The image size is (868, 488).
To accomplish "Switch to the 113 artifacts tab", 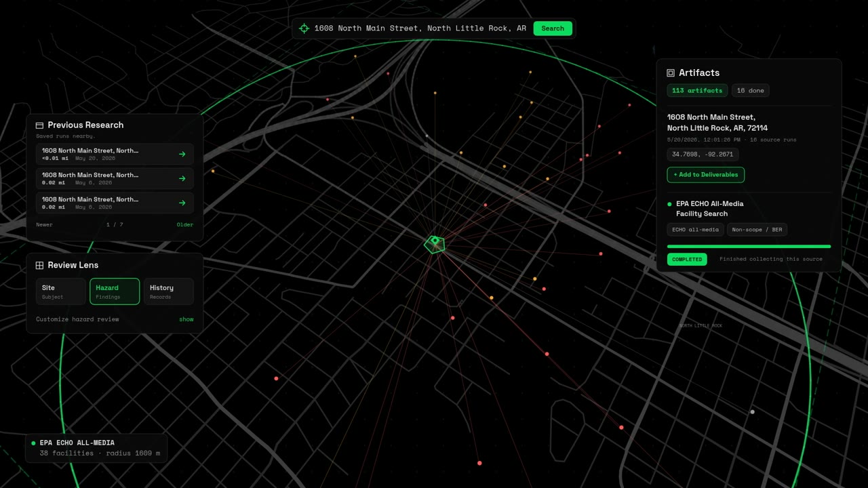I will [x=697, y=90].
